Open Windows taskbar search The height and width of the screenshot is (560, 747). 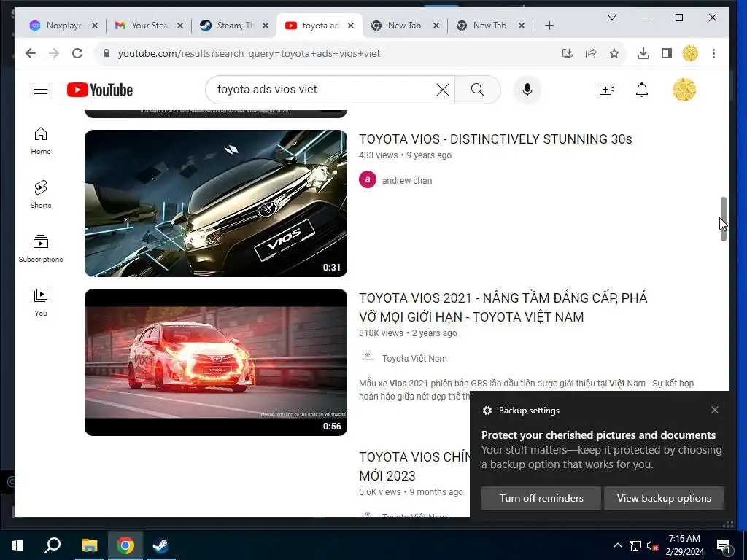pyautogui.click(x=53, y=545)
